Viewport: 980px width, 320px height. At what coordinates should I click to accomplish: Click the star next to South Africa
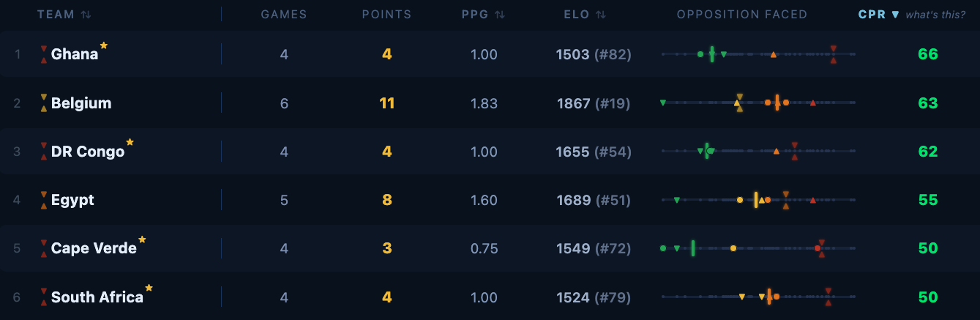(149, 288)
